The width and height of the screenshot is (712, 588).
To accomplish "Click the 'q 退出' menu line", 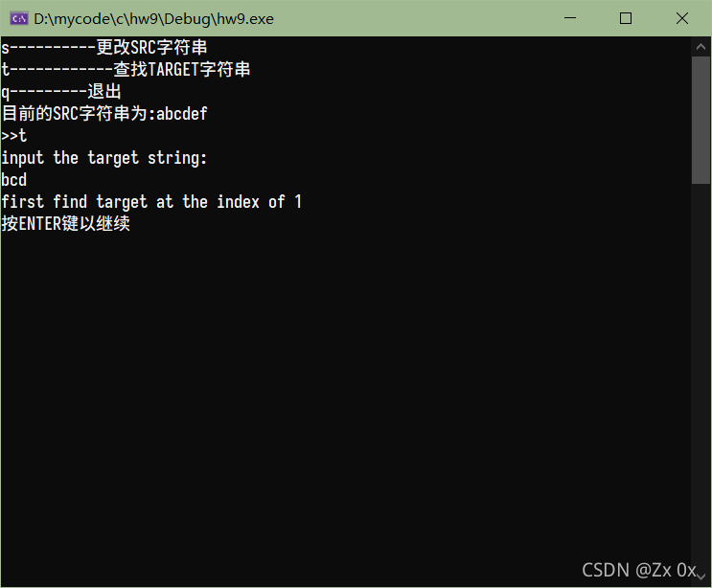I will click(x=60, y=92).
